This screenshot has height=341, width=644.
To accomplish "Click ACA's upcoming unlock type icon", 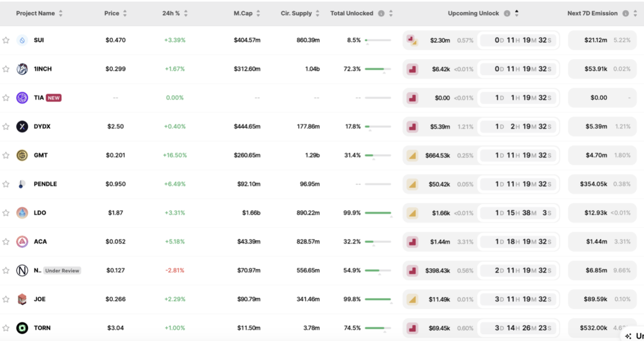I will point(412,242).
